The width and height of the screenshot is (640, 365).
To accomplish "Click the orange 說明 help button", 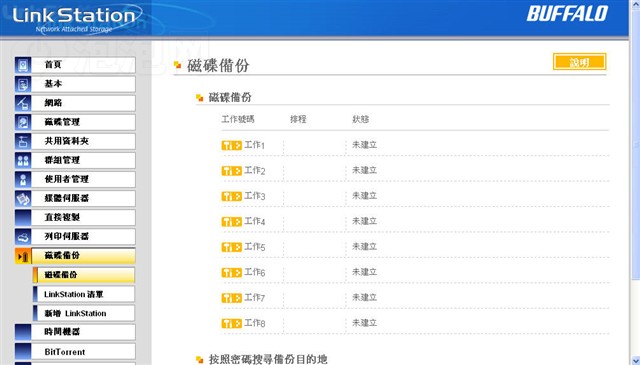I will (579, 62).
